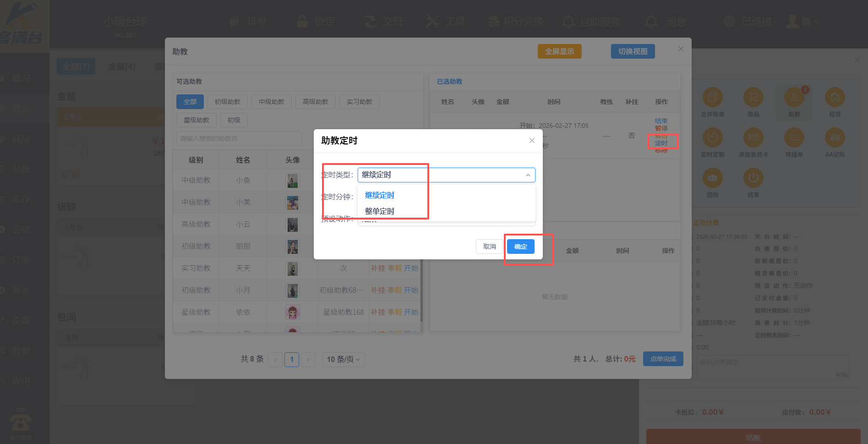
Task: Open the 添加会员卡 icon
Action: point(753,137)
